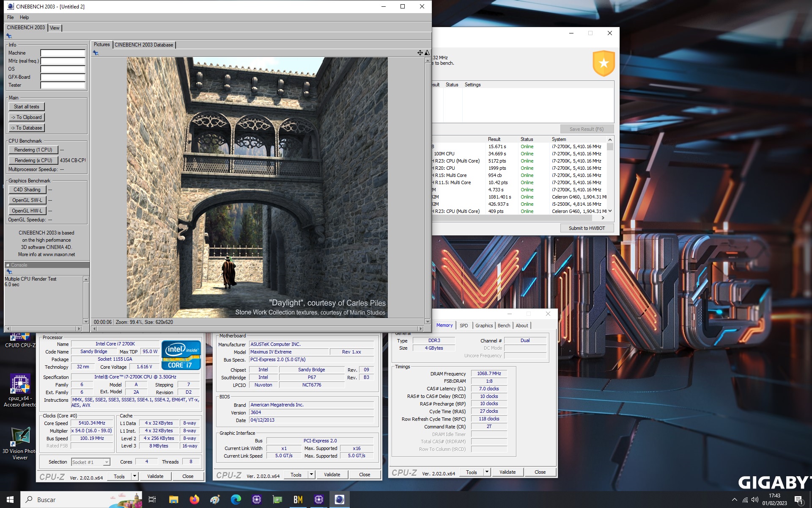
Task: Click Validate in the CPU-Z Memory window
Action: pos(507,472)
